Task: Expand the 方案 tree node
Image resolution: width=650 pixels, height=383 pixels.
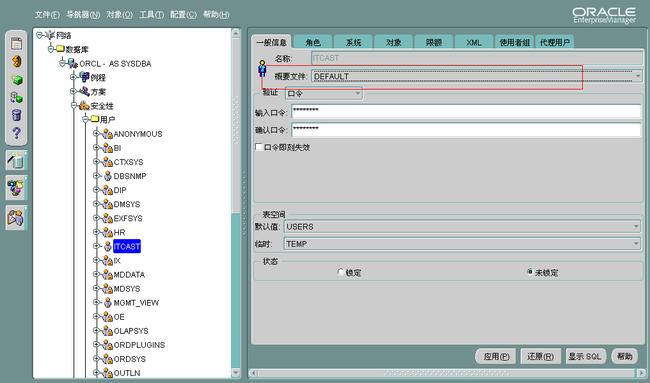Action: point(73,91)
